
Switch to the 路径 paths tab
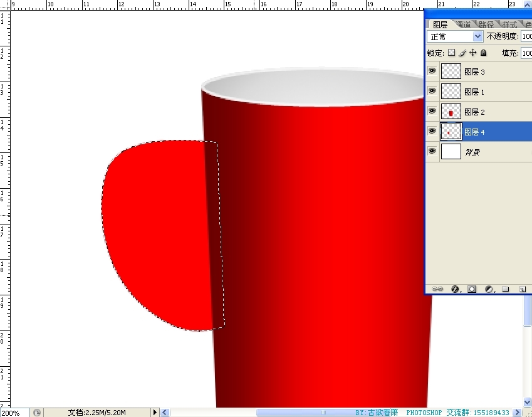point(486,24)
